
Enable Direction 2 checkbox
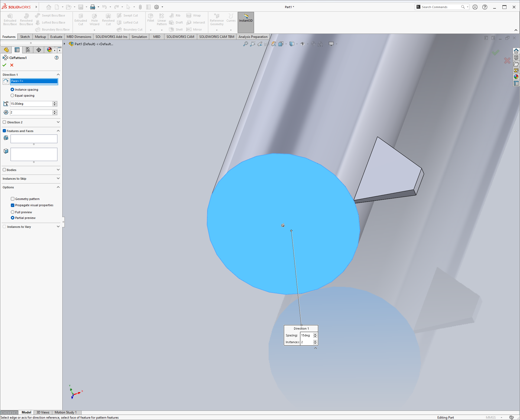coord(4,122)
